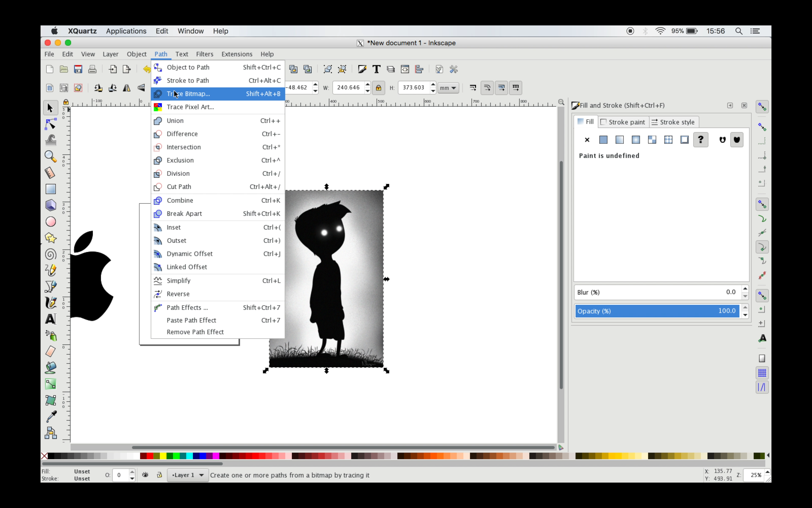Click the Save document toolbar icon
Viewport: 812px width, 508px height.
(x=78, y=69)
